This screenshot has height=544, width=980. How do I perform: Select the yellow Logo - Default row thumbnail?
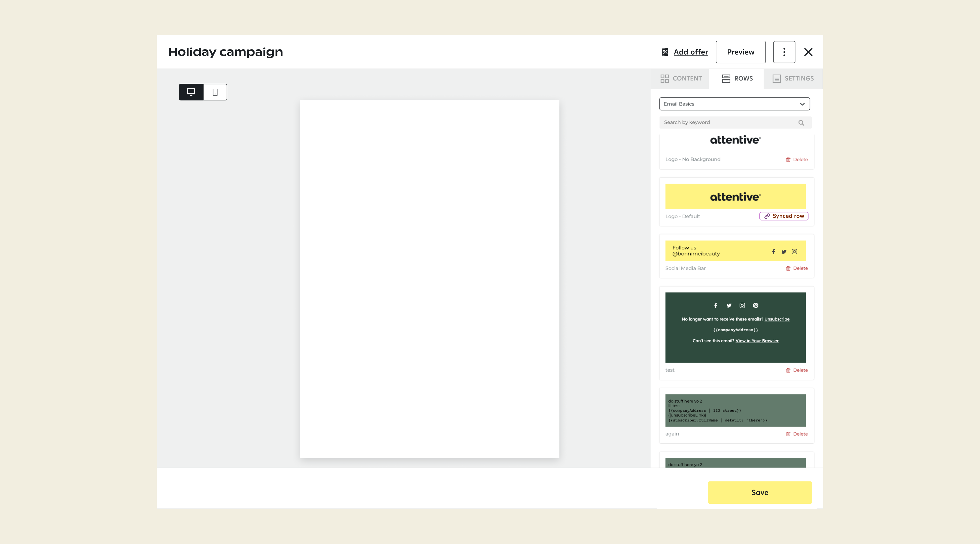[735, 197]
